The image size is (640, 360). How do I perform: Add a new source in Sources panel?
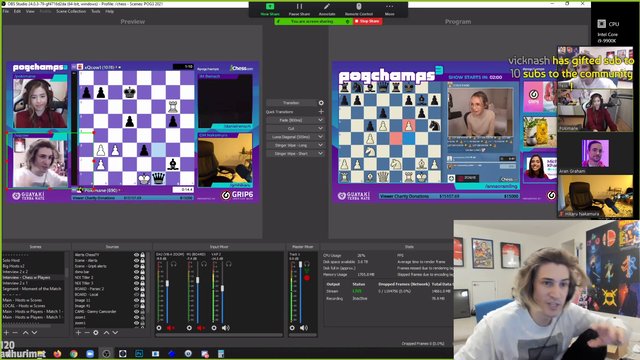pos(78,333)
